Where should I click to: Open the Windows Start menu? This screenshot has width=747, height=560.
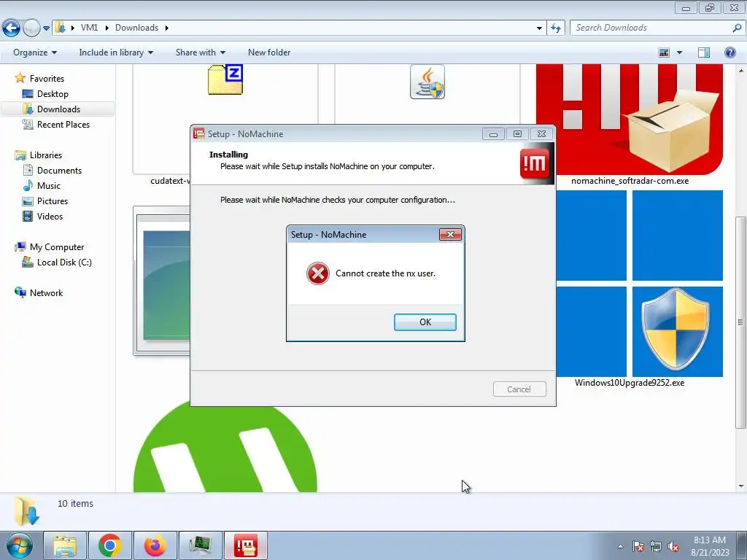click(20, 545)
